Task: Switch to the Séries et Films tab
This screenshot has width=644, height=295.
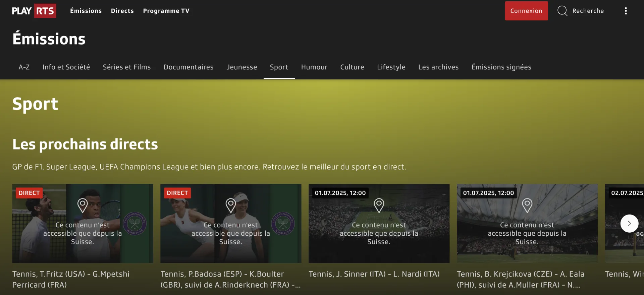Action: point(127,67)
